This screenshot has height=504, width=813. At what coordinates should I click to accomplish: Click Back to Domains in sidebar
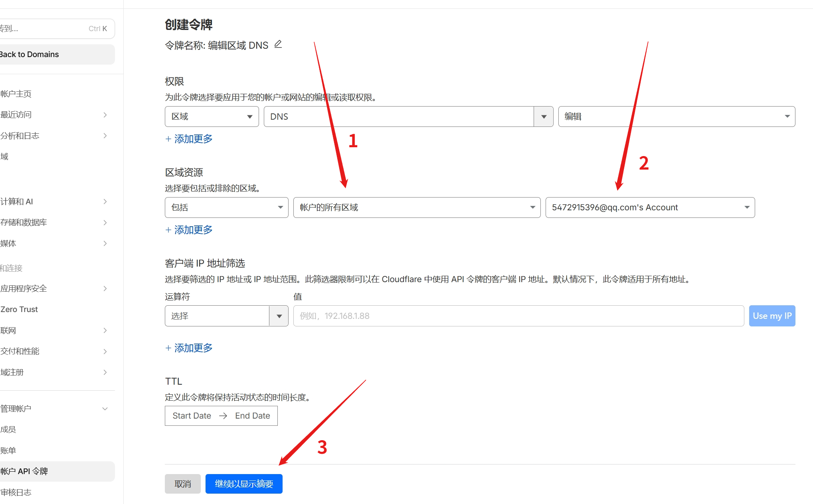30,54
